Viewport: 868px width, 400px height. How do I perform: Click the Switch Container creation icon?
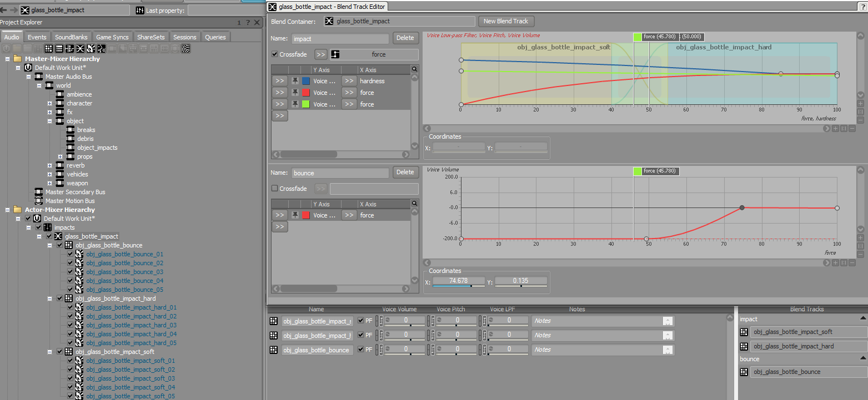pyautogui.click(x=69, y=49)
